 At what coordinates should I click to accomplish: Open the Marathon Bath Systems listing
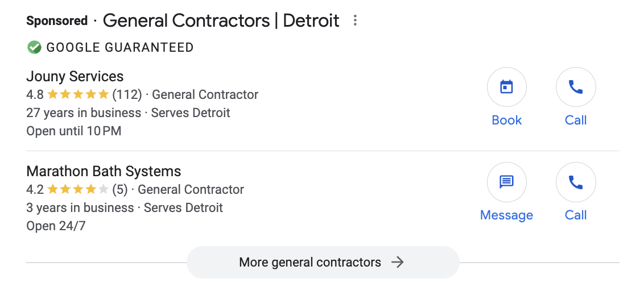coord(104,171)
